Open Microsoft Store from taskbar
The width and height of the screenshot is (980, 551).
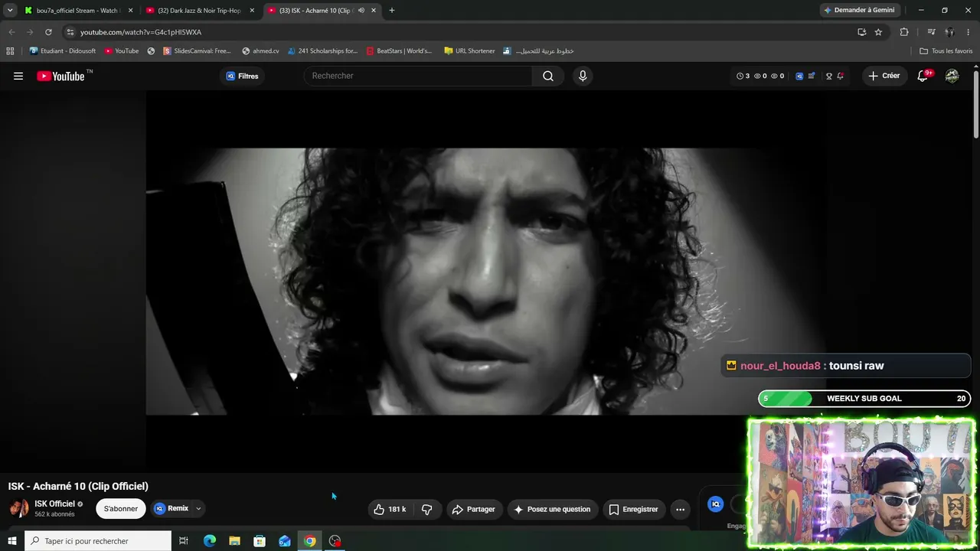pyautogui.click(x=260, y=541)
